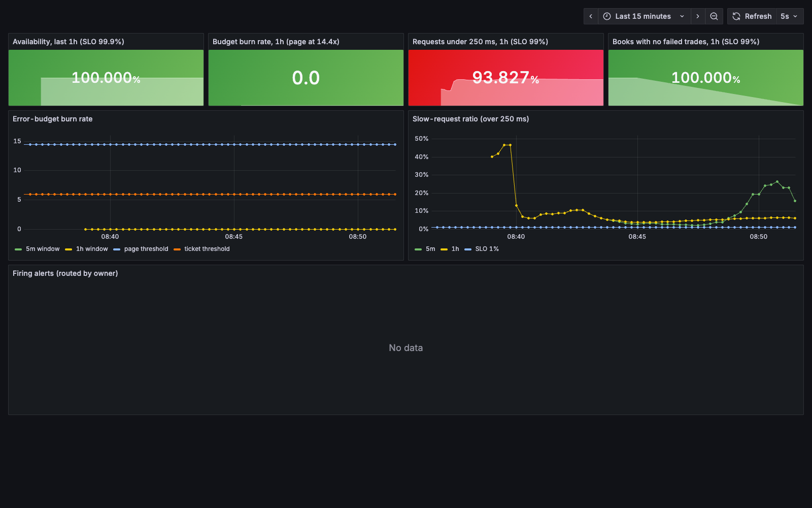
Task: Click the 0.0 budget burn rate value
Action: tap(306, 78)
